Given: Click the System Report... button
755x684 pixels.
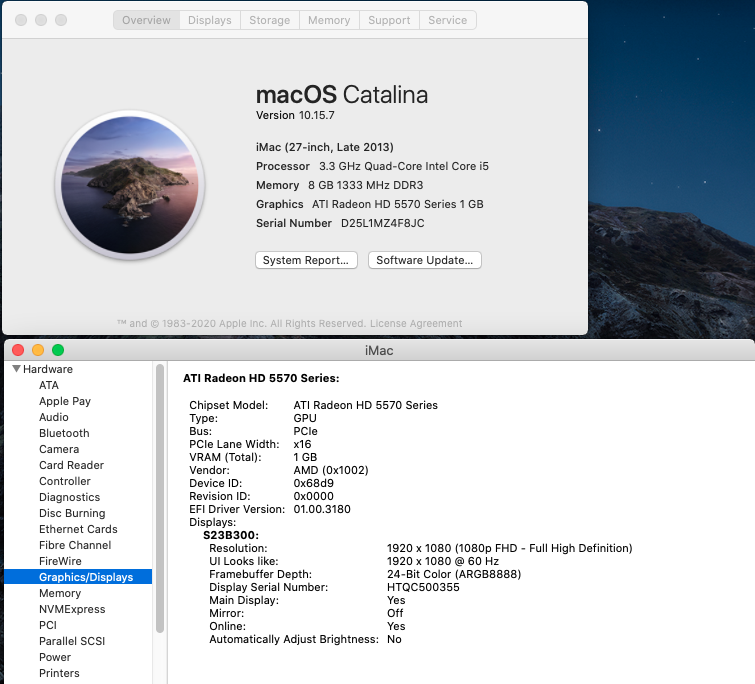Looking at the screenshot, I should [306, 260].
